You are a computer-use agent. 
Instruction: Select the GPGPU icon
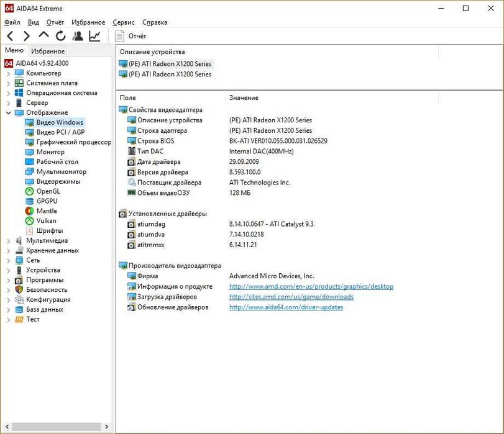[x=29, y=201]
